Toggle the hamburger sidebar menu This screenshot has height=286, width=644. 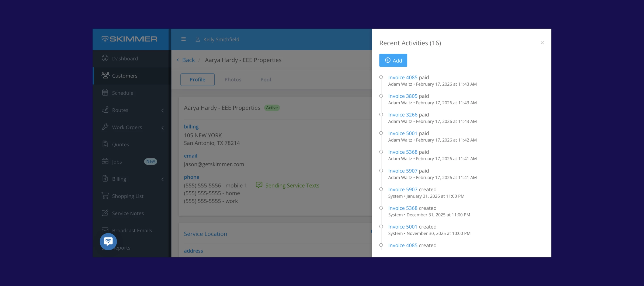183,39
